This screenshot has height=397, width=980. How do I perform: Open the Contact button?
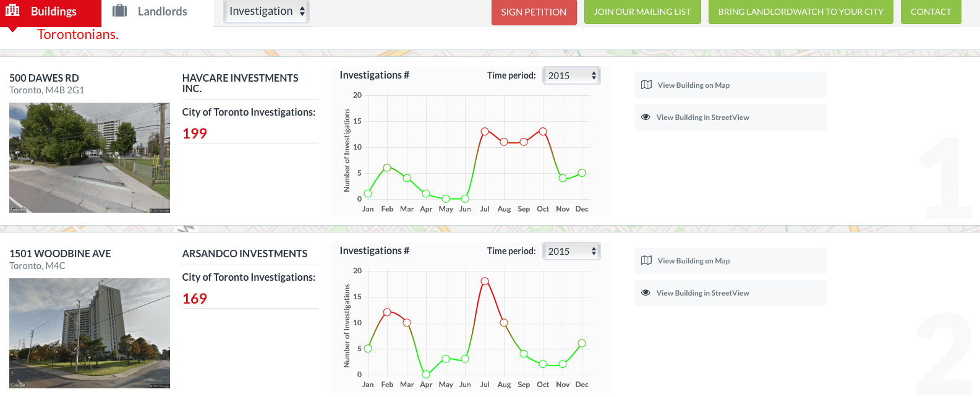pyautogui.click(x=931, y=12)
